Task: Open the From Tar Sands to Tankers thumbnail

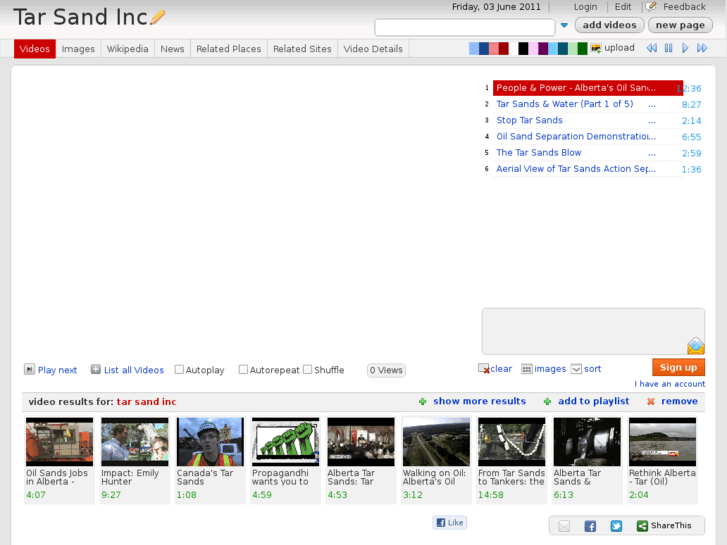Action: coord(512,442)
